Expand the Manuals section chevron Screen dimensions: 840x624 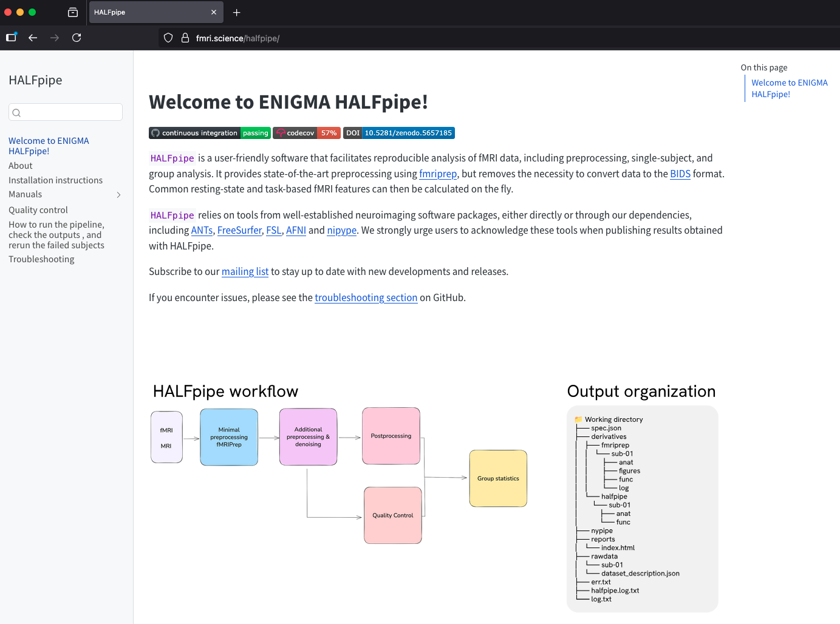click(x=118, y=194)
